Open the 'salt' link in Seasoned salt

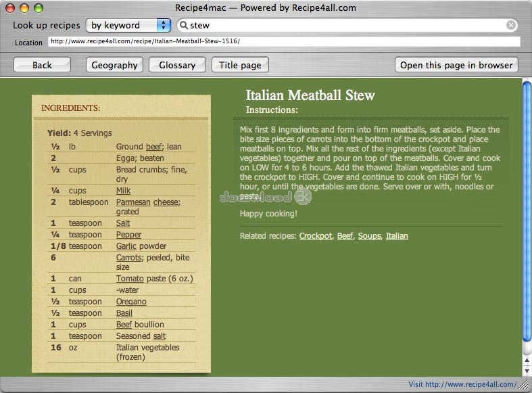pyautogui.click(x=159, y=336)
